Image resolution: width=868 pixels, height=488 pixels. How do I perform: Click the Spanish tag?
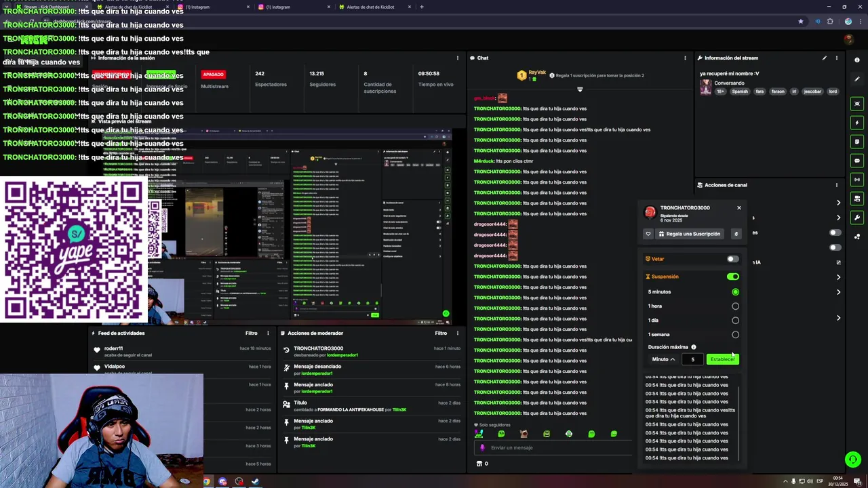pyautogui.click(x=740, y=91)
